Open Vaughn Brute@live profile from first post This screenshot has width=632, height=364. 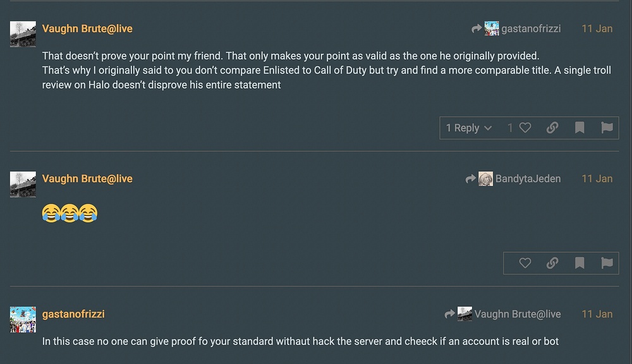(x=87, y=28)
